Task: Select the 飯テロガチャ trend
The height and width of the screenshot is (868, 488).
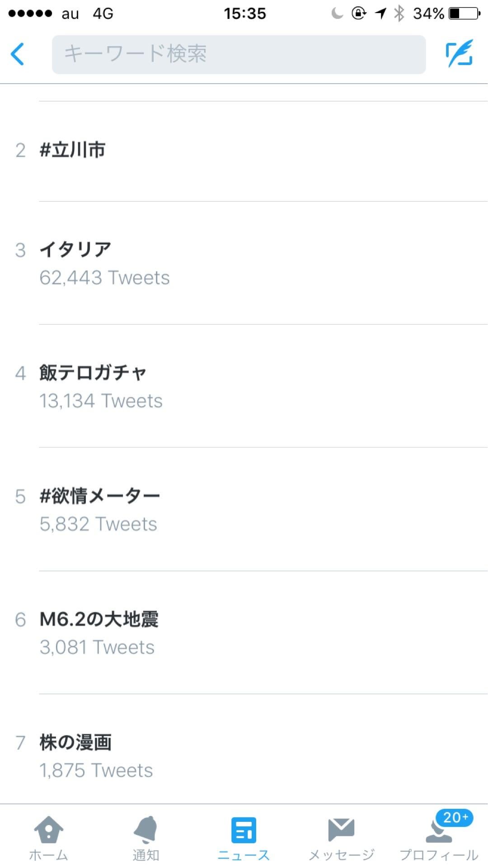Action: click(93, 373)
